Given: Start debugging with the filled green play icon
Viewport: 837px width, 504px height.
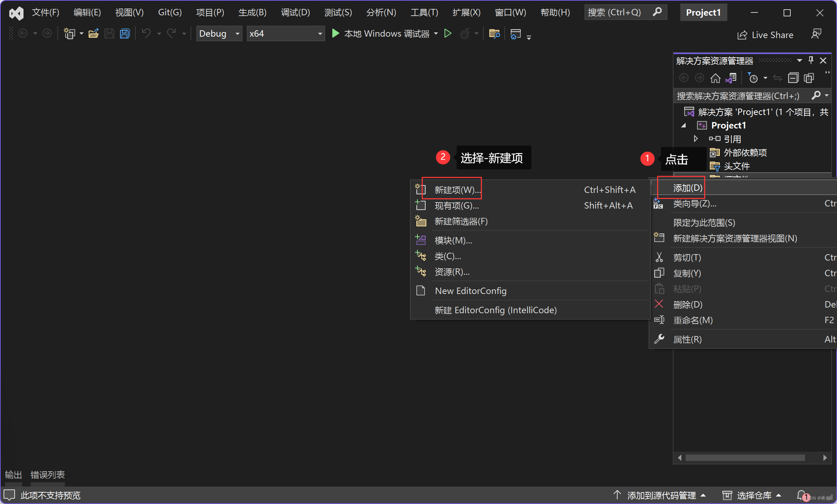Looking at the screenshot, I should point(335,33).
